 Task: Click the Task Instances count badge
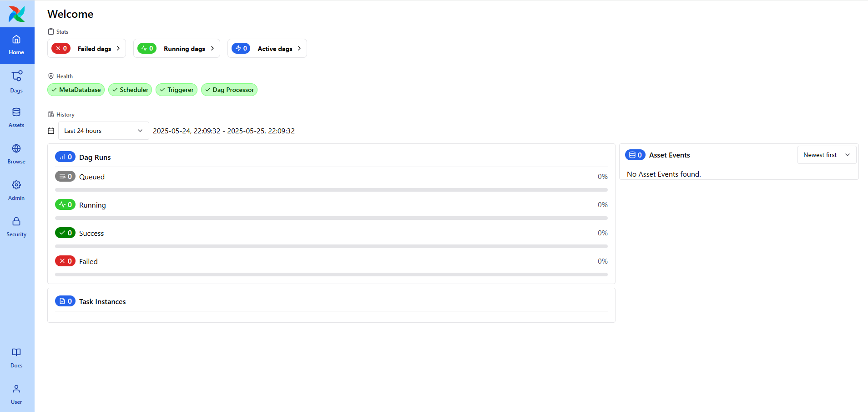(x=65, y=301)
